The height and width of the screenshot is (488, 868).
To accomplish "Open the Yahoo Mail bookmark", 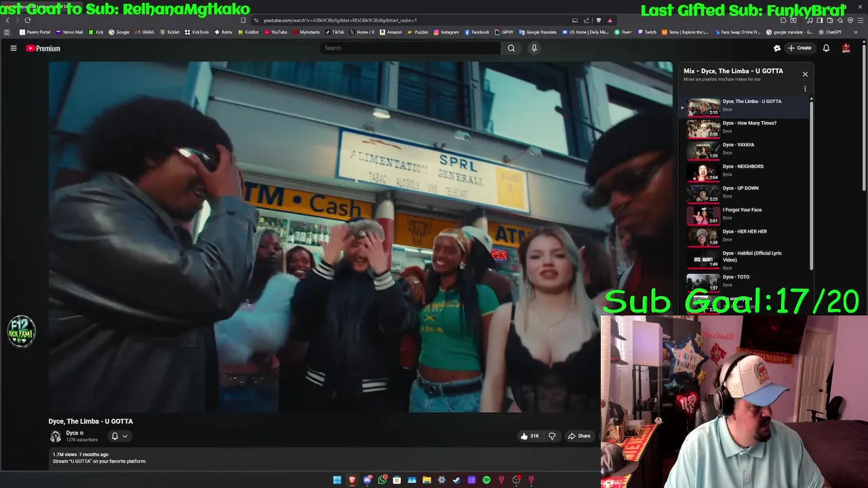I will [x=69, y=32].
